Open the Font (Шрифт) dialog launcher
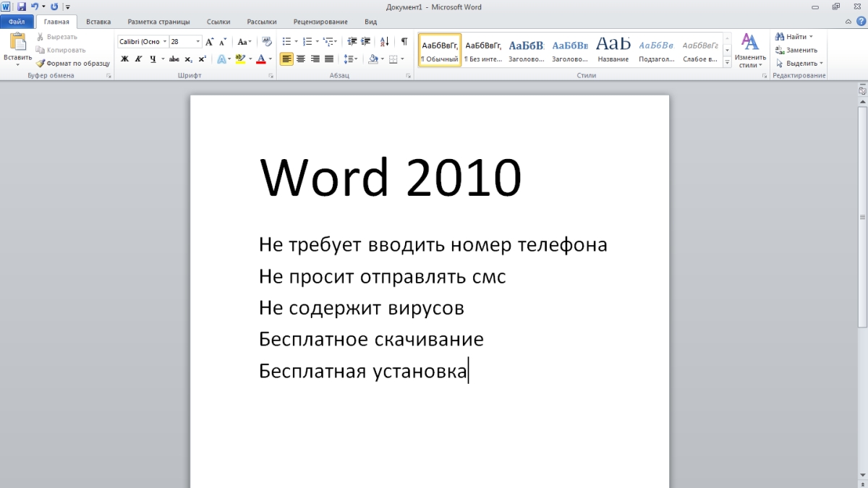 271,75
